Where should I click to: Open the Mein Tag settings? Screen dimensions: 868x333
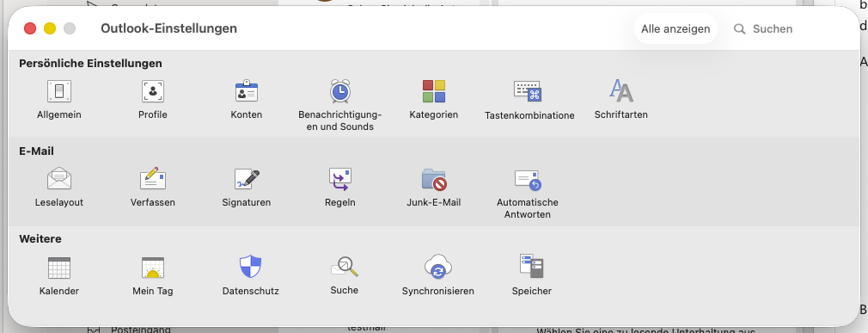153,268
